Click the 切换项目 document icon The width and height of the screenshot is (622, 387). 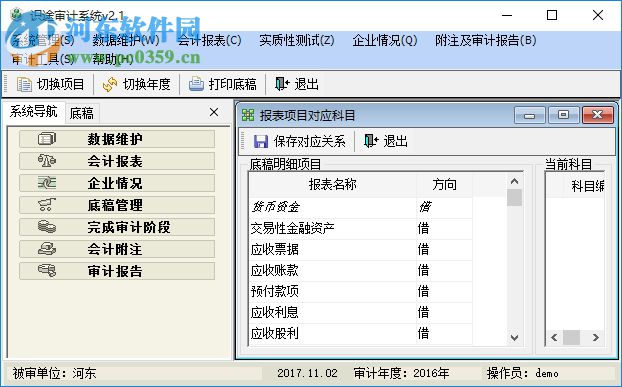pos(24,84)
